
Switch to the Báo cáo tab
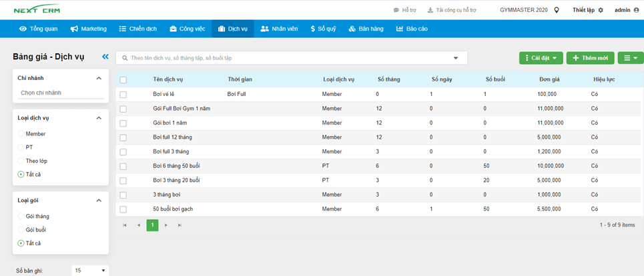(412, 29)
